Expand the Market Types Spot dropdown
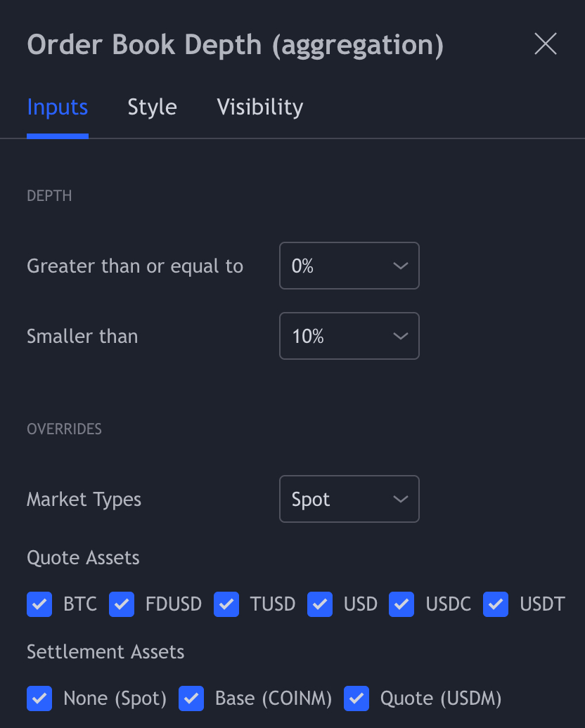 click(x=349, y=499)
